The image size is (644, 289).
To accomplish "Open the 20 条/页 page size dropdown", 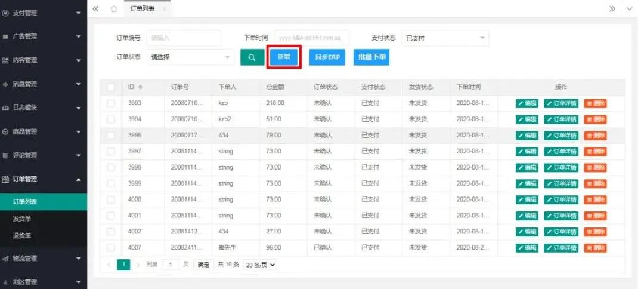I will click(x=260, y=265).
